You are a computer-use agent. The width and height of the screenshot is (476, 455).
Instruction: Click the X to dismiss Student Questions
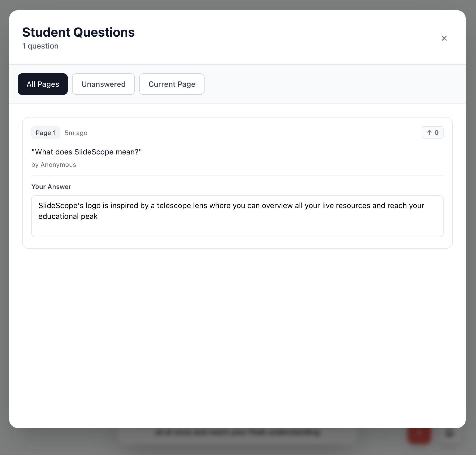pyautogui.click(x=444, y=38)
